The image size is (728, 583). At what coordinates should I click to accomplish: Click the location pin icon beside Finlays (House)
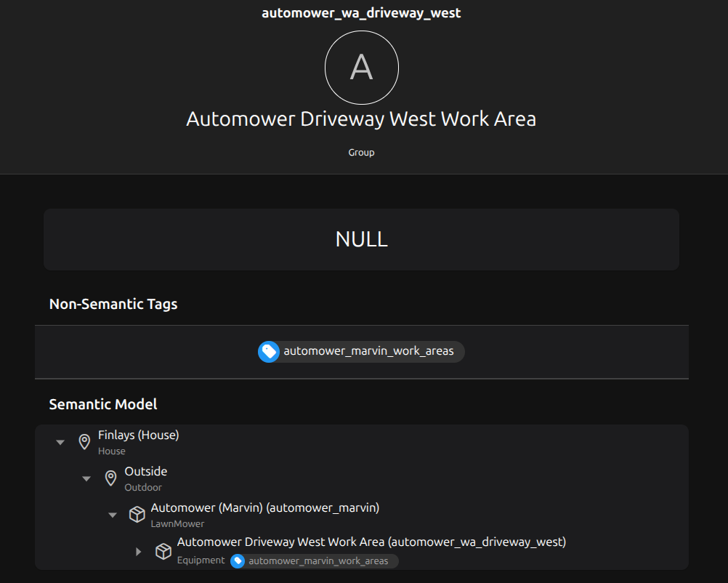tap(84, 442)
